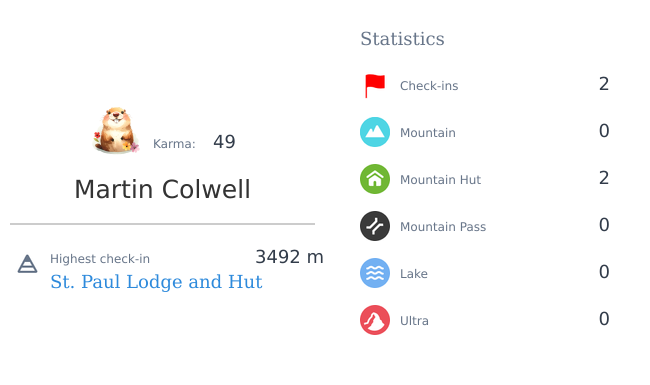Open the St. Paul Lodge and Hut link

156,282
